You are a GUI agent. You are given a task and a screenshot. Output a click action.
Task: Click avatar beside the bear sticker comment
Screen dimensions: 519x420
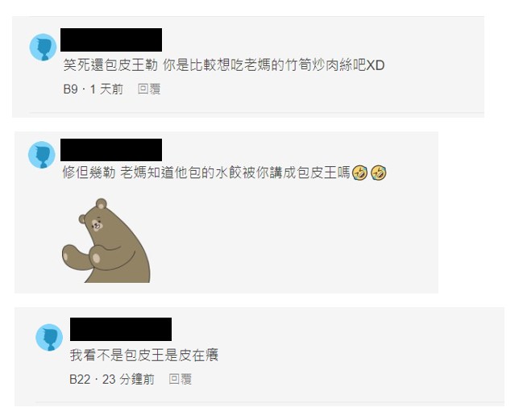(42, 155)
